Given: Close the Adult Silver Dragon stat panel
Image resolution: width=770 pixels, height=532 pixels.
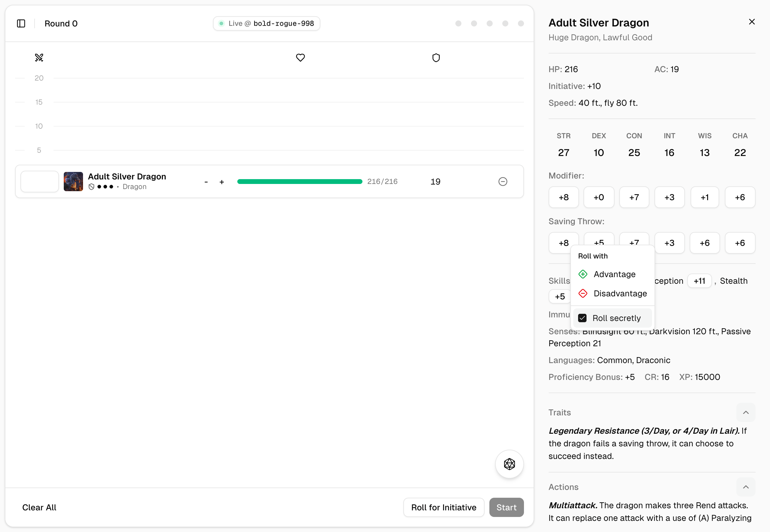Looking at the screenshot, I should click(752, 22).
